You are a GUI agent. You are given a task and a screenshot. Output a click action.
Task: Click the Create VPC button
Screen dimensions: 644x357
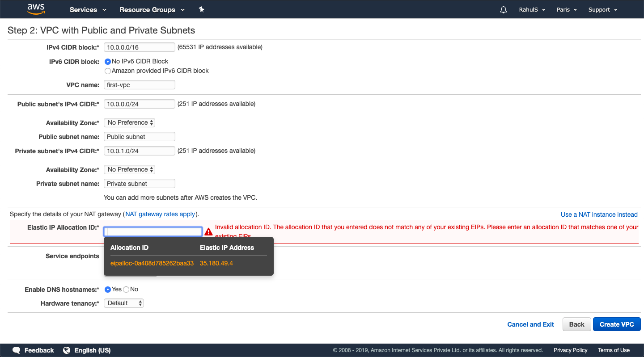617,324
